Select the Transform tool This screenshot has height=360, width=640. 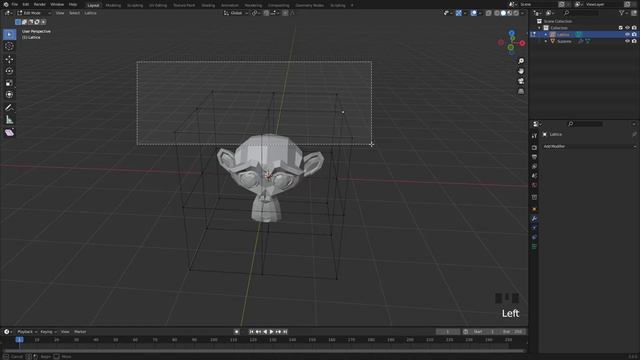pos(9,95)
